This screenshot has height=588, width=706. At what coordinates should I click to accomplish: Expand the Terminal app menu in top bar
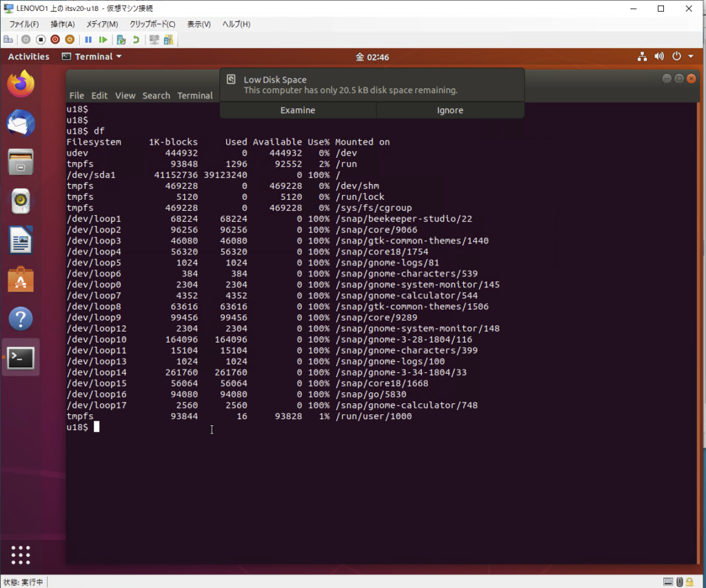point(92,57)
